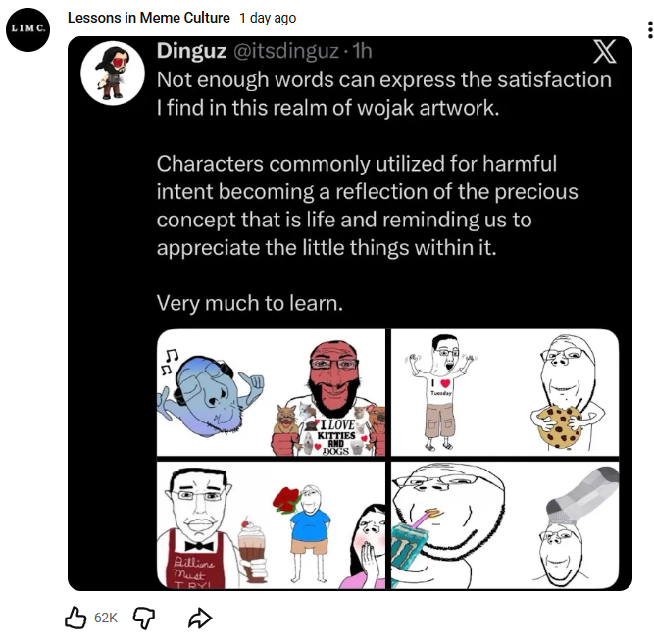Select the wojak drinking energy drink
The width and height of the screenshot is (654, 644).
point(448,526)
